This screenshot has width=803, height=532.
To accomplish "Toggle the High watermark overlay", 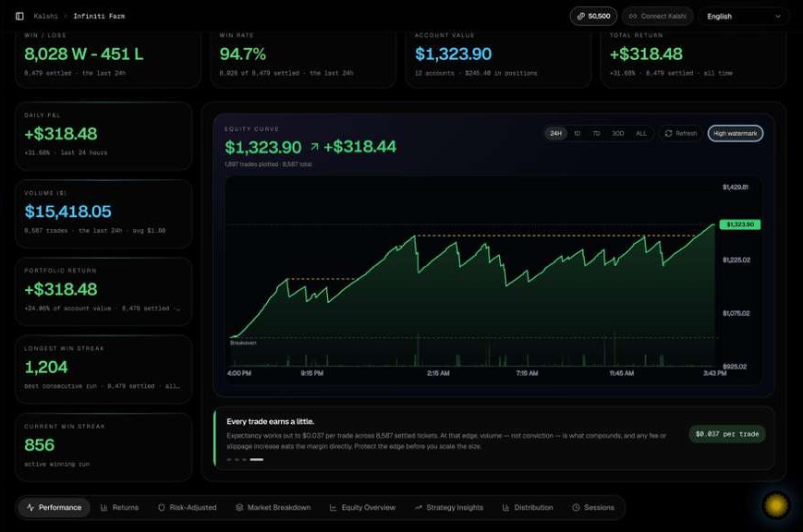I will 736,134.
